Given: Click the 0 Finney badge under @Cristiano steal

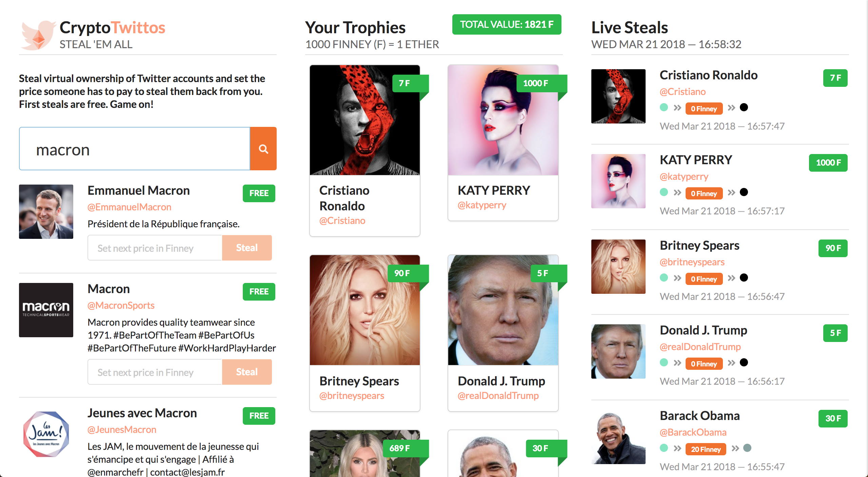Looking at the screenshot, I should point(704,109).
